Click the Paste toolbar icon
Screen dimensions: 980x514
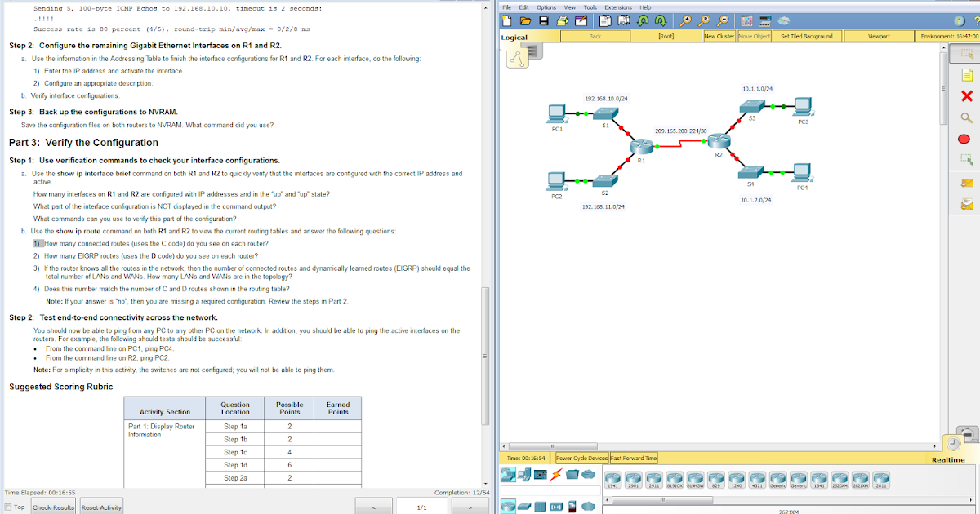[x=624, y=20]
